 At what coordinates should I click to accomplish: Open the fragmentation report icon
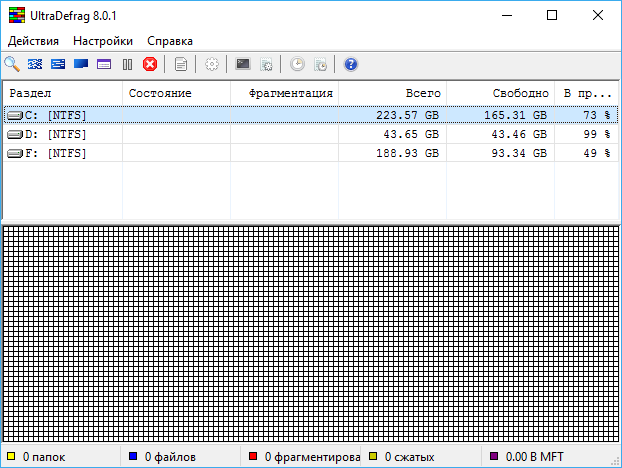(x=181, y=64)
